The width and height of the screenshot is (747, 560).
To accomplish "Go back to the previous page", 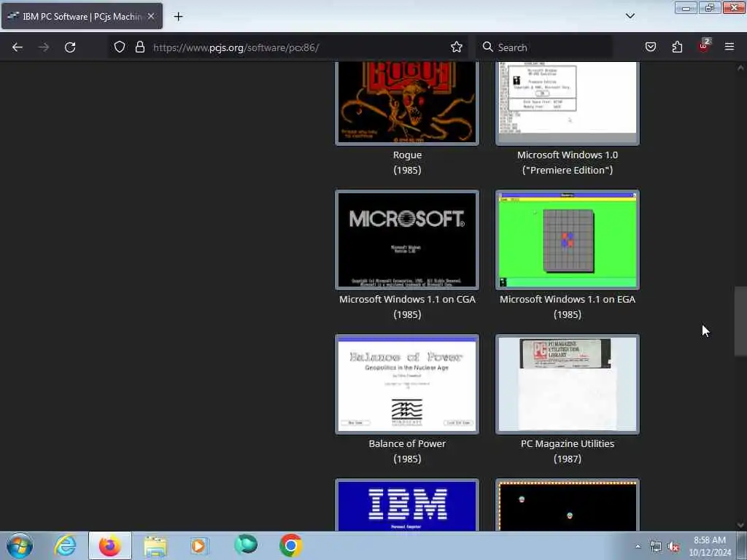I will (18, 47).
